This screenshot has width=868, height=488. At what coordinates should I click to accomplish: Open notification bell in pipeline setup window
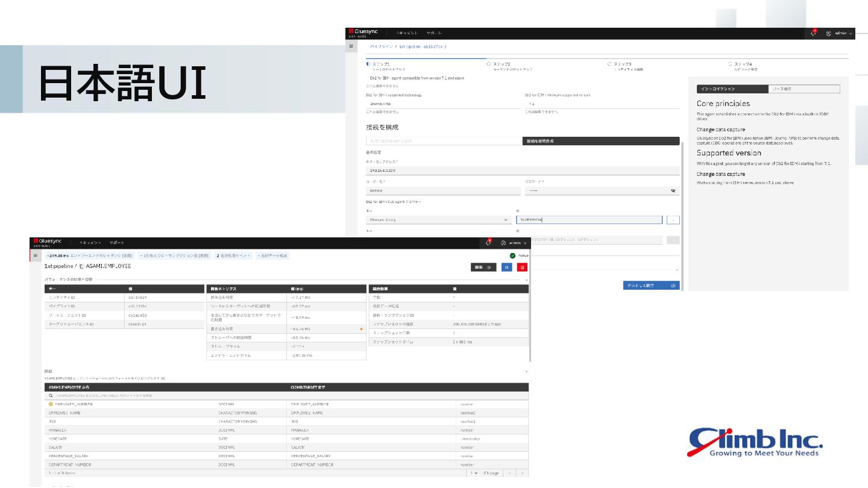click(x=814, y=33)
